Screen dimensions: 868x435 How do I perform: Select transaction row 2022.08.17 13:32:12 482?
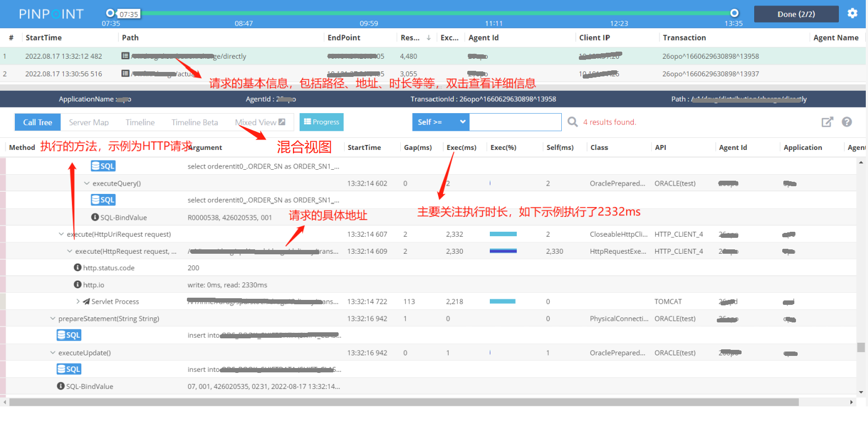(433, 56)
